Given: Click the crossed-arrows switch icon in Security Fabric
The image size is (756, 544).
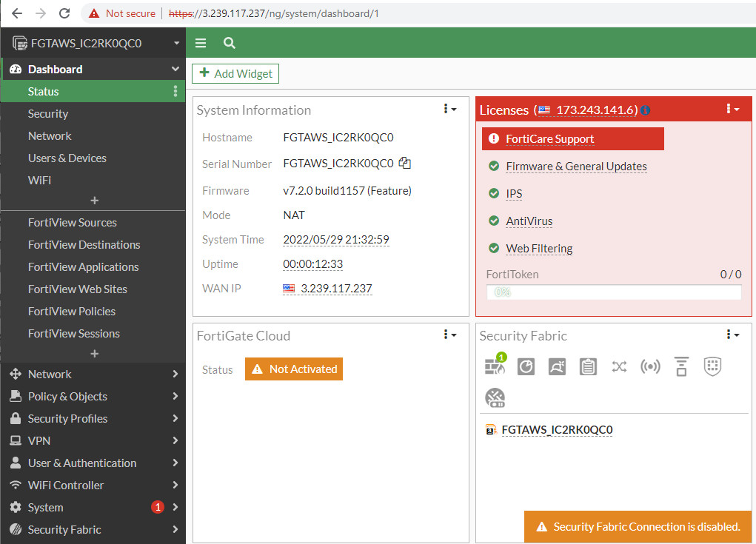Looking at the screenshot, I should pyautogui.click(x=619, y=366).
